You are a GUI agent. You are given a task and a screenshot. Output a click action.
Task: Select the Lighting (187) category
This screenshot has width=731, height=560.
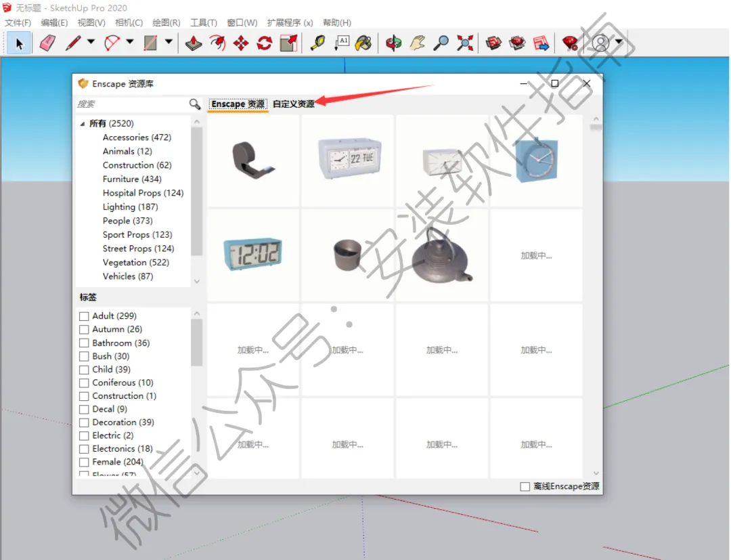click(130, 207)
